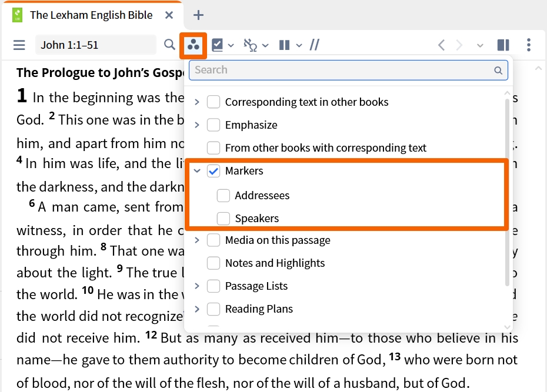The image size is (547, 392).
Task: Click verse number 6
Action: pyautogui.click(x=32, y=203)
